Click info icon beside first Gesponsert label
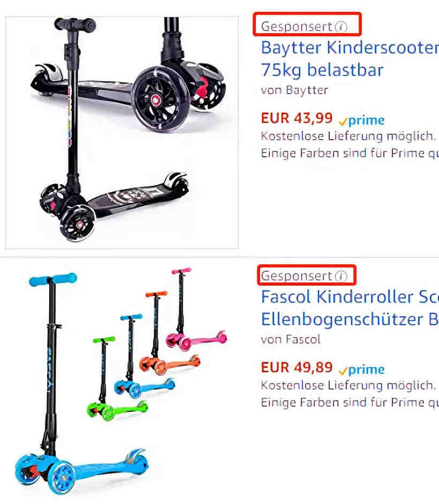This screenshot has height=504, width=439. (x=341, y=26)
